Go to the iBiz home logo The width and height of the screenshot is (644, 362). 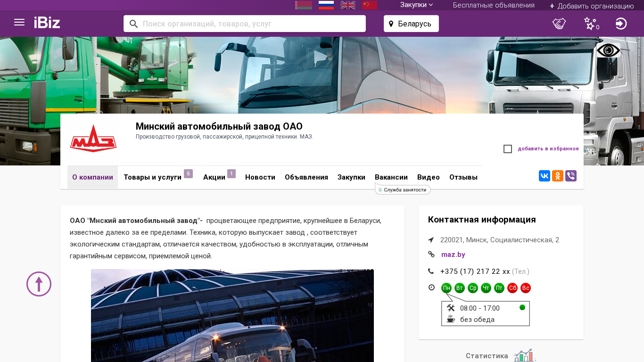[47, 23]
